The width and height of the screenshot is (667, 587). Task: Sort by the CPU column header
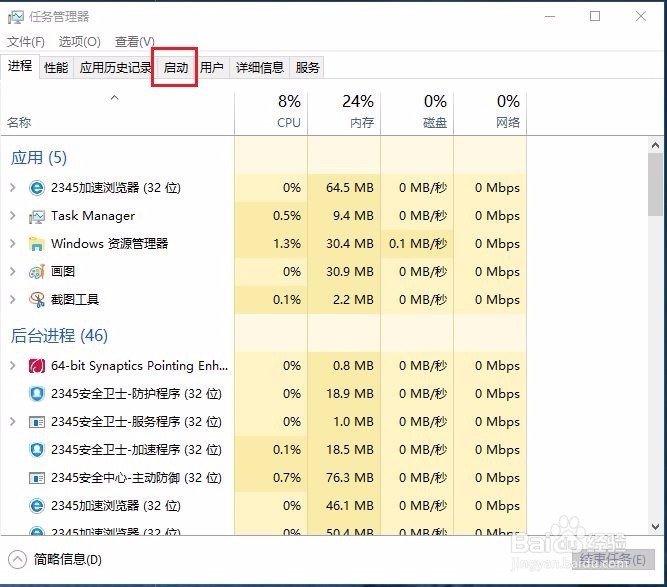pos(271,113)
